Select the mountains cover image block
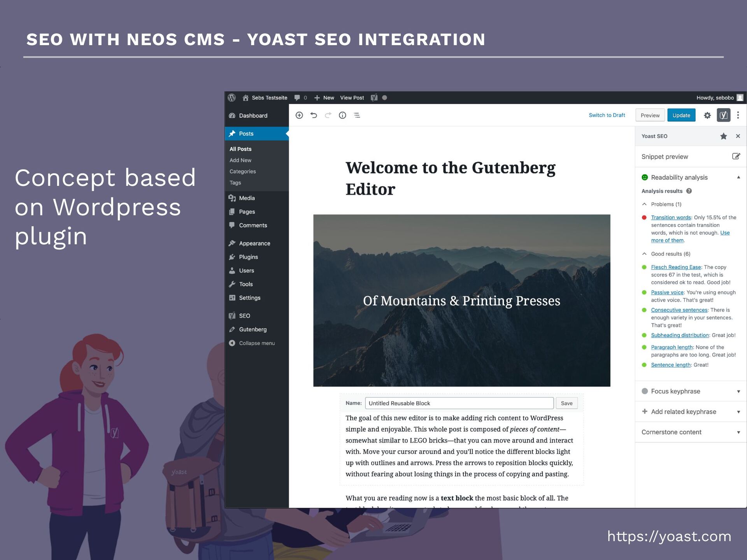747x560 pixels. pos(461,300)
